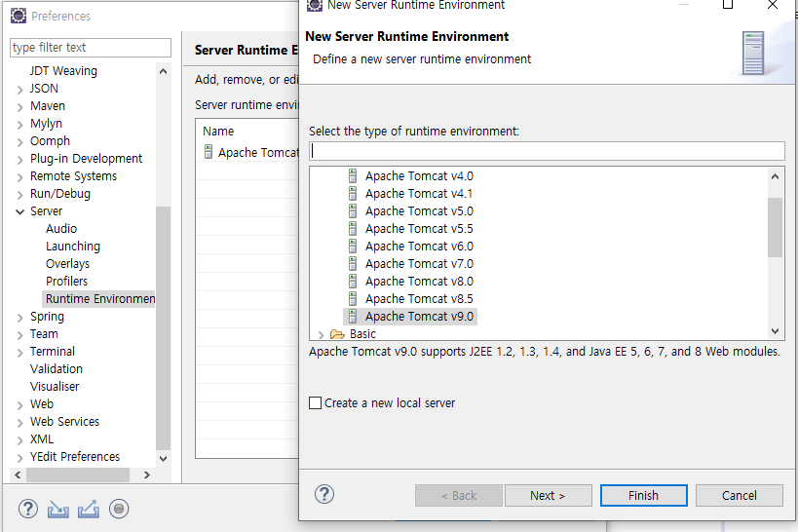
Task: Click the import preferences icon
Action: point(58,509)
